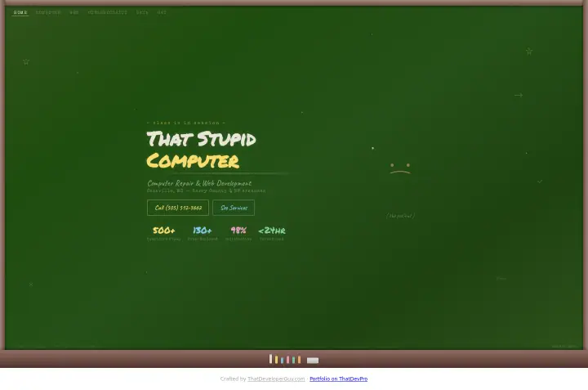Image resolution: width=588 pixels, height=390 pixels.
Task: Click the yellow "Computer" heading word
Action: click(x=193, y=160)
